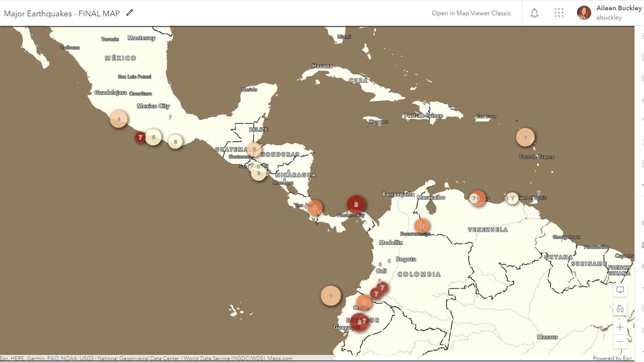Image resolution: width=644 pixels, height=362 pixels.
Task: Open the notifications bell
Action: (534, 13)
